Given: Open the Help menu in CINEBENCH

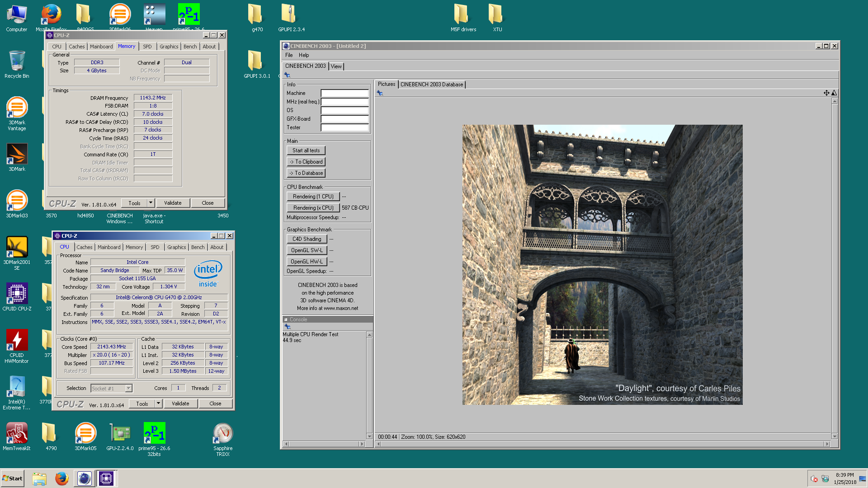Looking at the screenshot, I should [304, 55].
